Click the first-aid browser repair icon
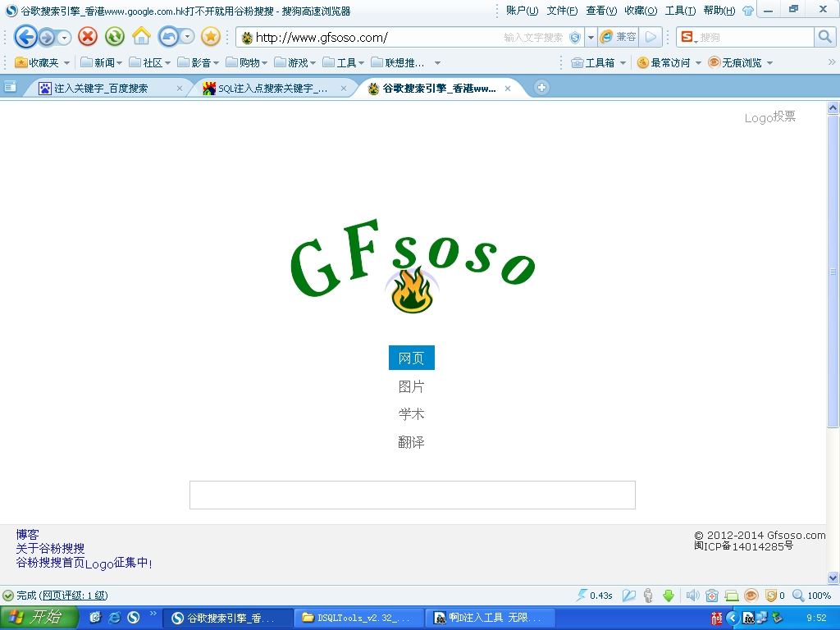The image size is (840, 630). coord(712,596)
